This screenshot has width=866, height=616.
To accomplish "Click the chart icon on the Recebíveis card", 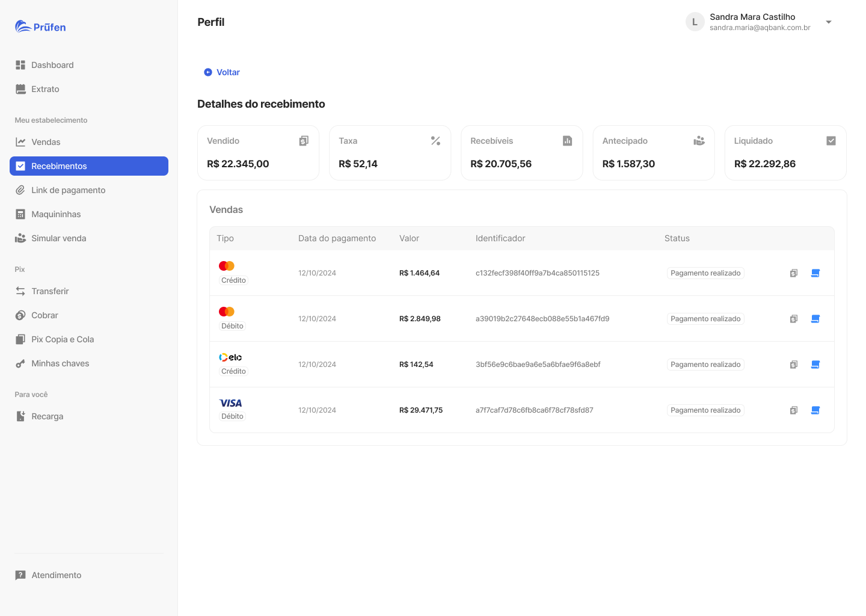I will click(568, 141).
